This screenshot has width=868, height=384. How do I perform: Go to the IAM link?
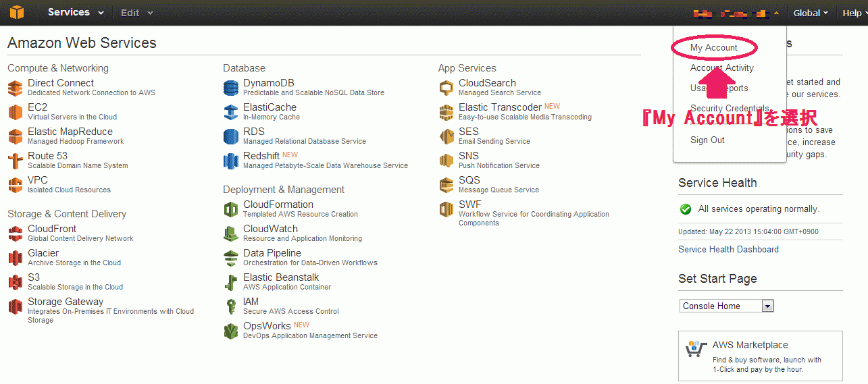[x=251, y=302]
